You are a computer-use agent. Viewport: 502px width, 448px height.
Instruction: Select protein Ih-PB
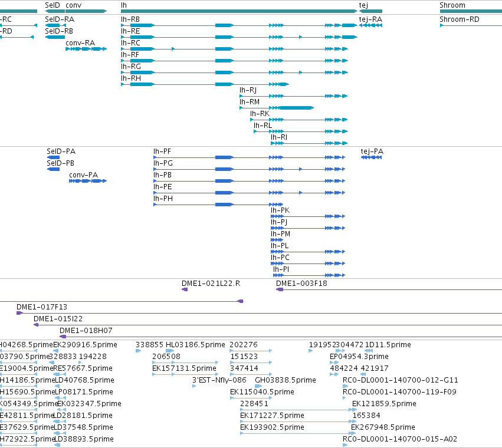coord(250,181)
